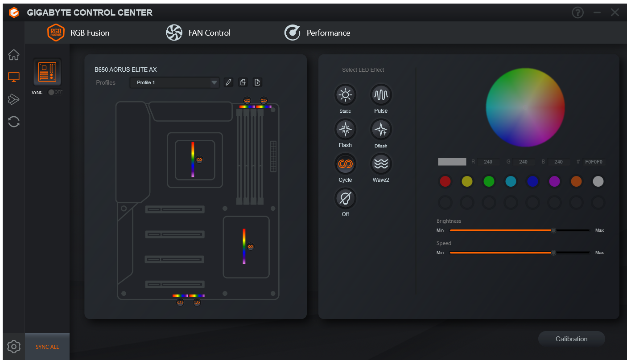Select the orange color swatch
The width and height of the screenshot is (631, 364).
(x=576, y=181)
